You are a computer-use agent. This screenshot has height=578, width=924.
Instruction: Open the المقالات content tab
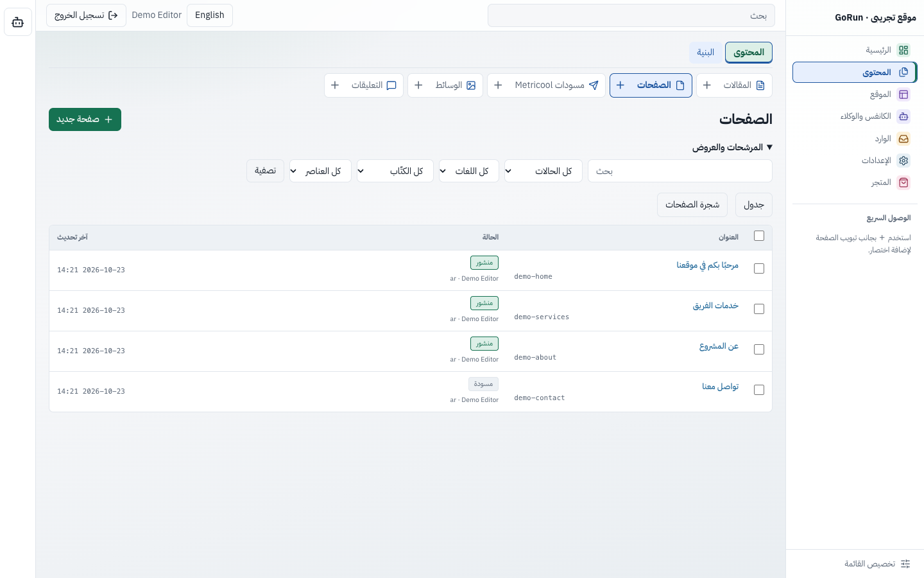[744, 85]
